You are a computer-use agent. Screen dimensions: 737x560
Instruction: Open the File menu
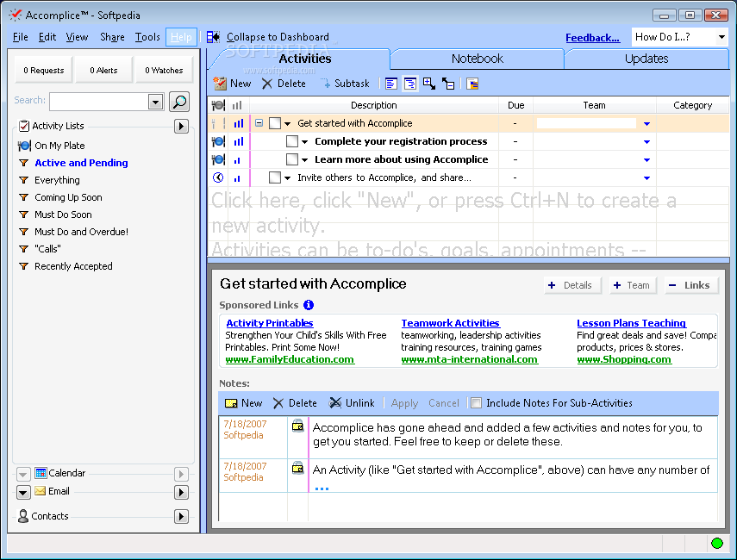pyautogui.click(x=20, y=37)
